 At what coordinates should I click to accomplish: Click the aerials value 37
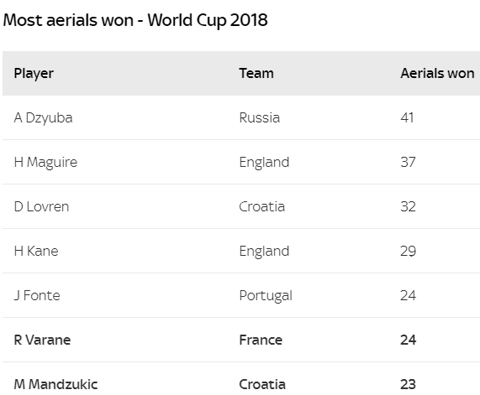408,162
